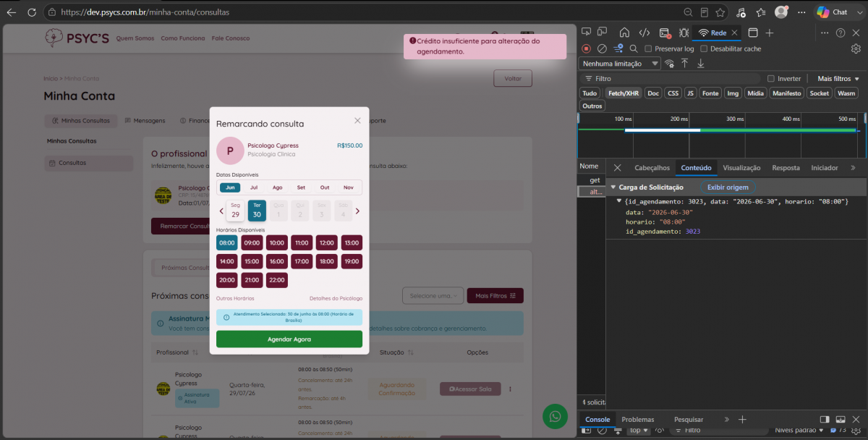Open the Sources bug debugger icon
868x440 pixels.
click(x=684, y=33)
